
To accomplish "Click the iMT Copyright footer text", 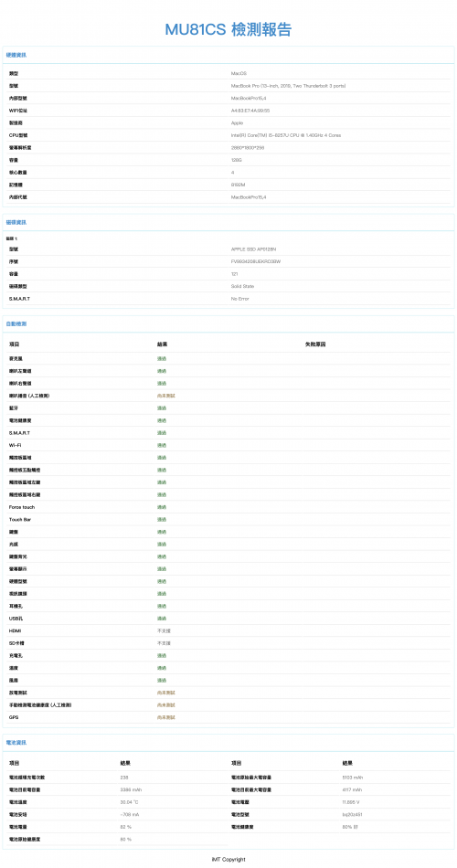I will [228, 859].
